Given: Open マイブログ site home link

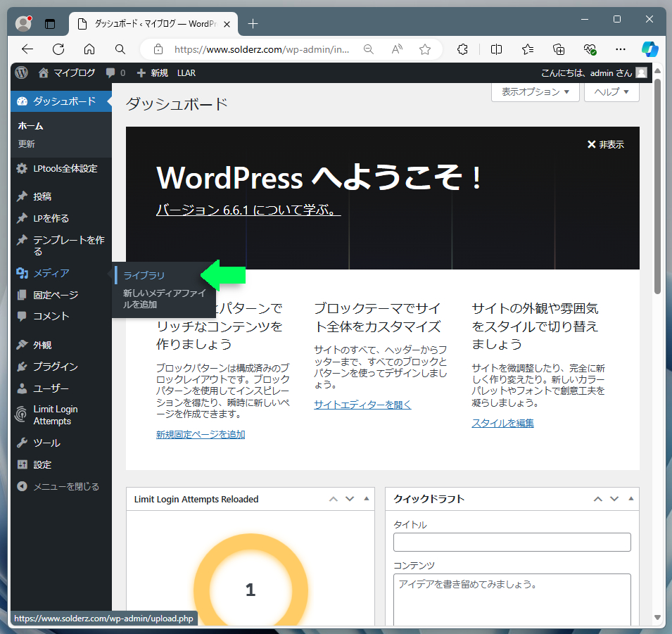Looking at the screenshot, I should click(x=66, y=73).
